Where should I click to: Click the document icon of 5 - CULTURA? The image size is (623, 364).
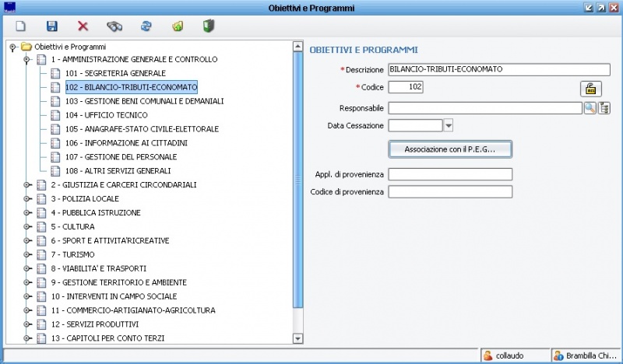click(x=41, y=226)
